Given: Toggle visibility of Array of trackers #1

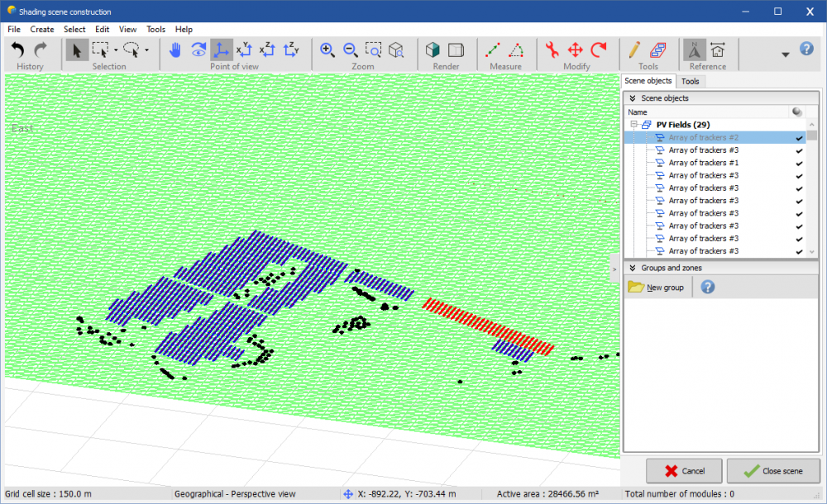Looking at the screenshot, I should [x=799, y=163].
